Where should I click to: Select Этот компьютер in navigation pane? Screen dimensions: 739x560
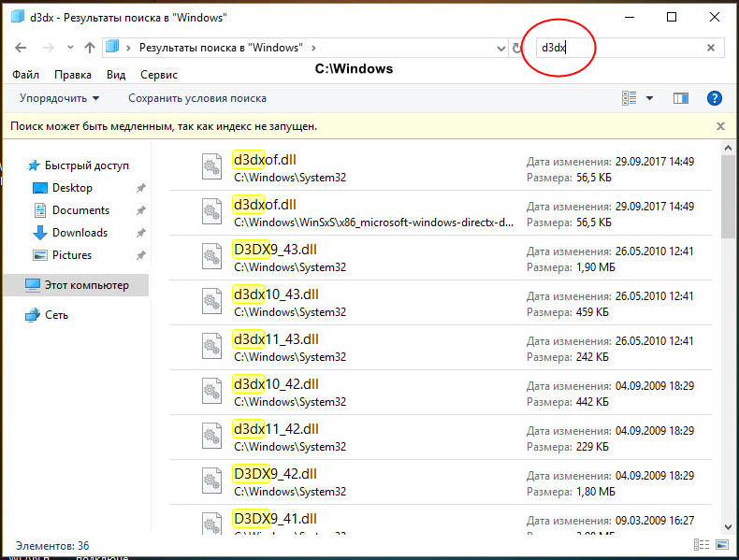point(77,285)
